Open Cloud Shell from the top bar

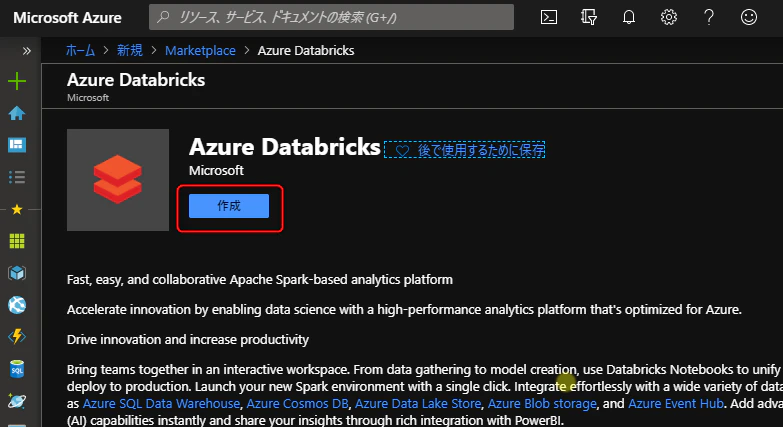pyautogui.click(x=548, y=17)
